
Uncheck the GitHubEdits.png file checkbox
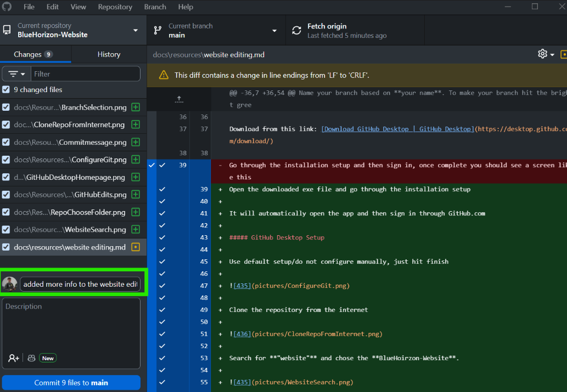[x=6, y=195]
